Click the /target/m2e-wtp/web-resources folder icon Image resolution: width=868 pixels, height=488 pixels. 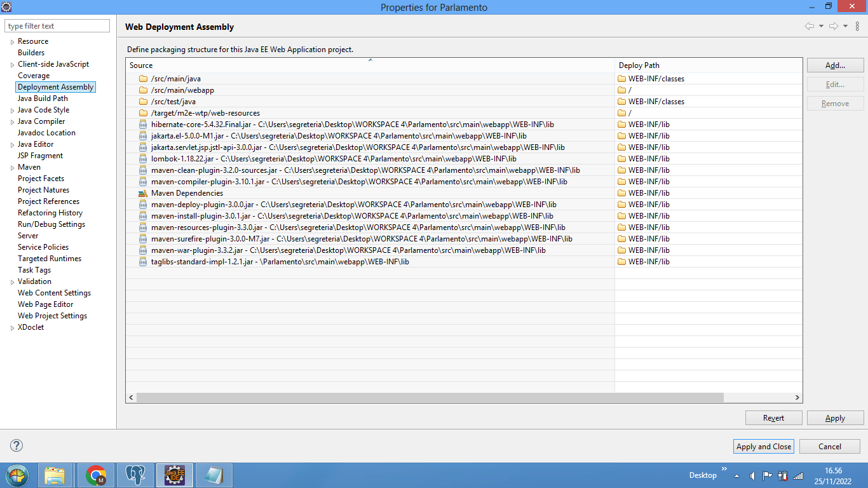[143, 113]
